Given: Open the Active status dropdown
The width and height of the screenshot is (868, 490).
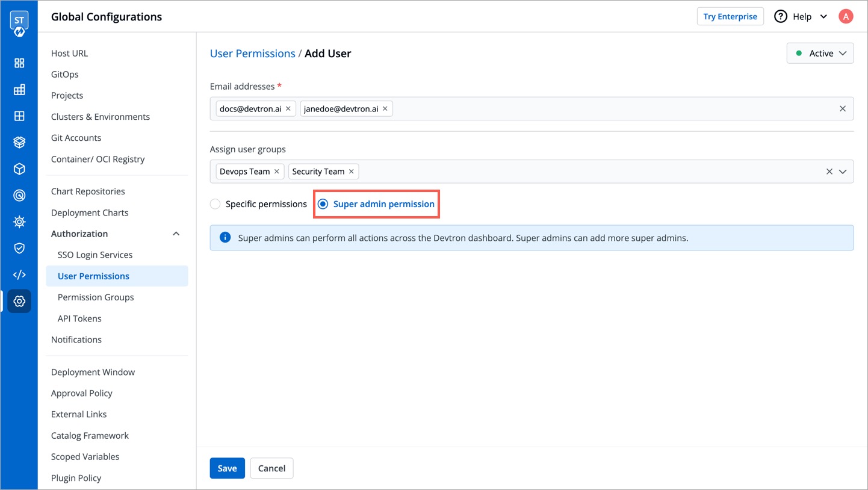Looking at the screenshot, I should click(820, 53).
